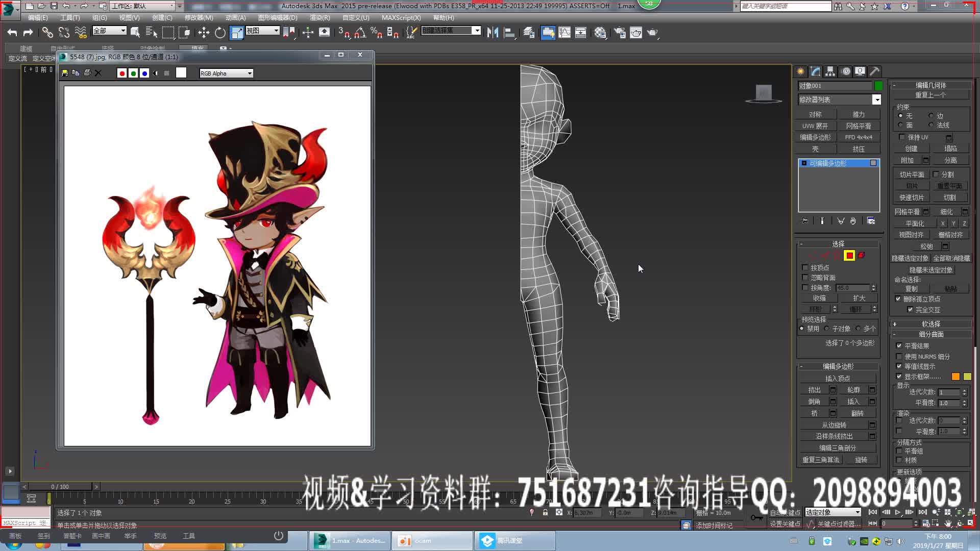Viewport: 980px width, 551px height.
Task: Open ocam from the taskbar
Action: pyautogui.click(x=431, y=540)
